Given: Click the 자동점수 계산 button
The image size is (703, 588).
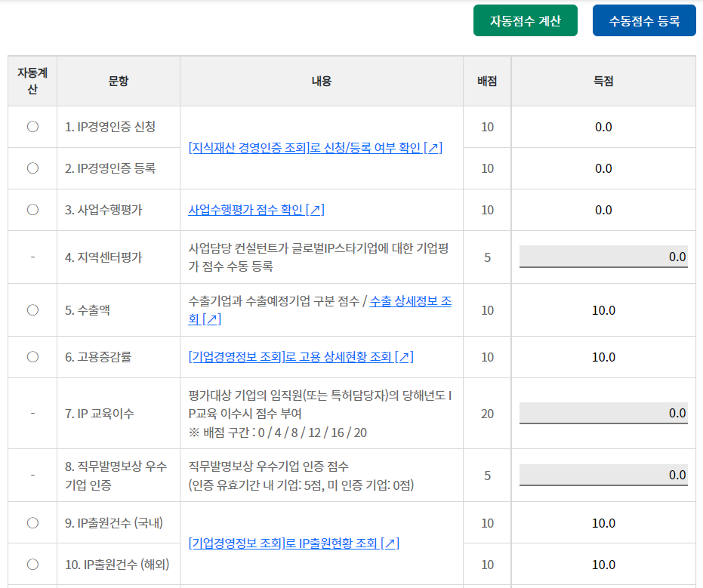Looking at the screenshot, I should point(525,20).
